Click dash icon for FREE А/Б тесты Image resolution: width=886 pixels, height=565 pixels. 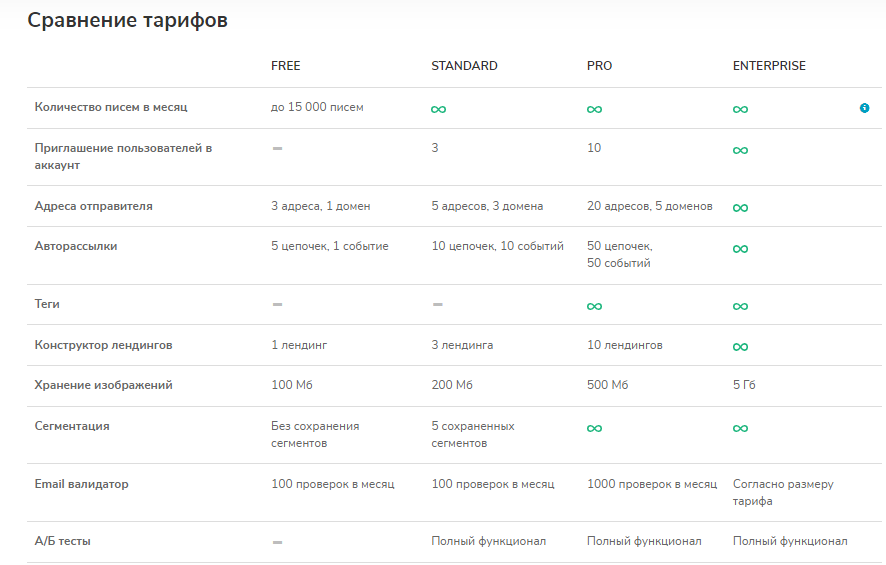coord(277,542)
